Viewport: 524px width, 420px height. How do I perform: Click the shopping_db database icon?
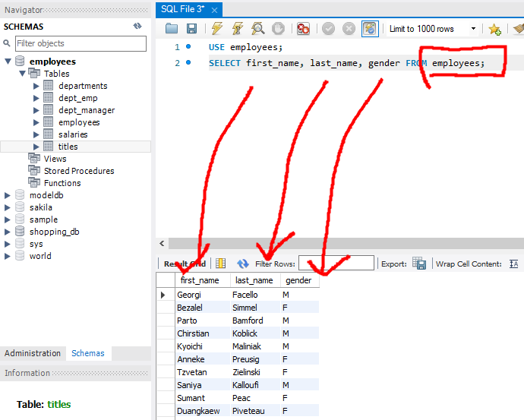click(x=20, y=232)
